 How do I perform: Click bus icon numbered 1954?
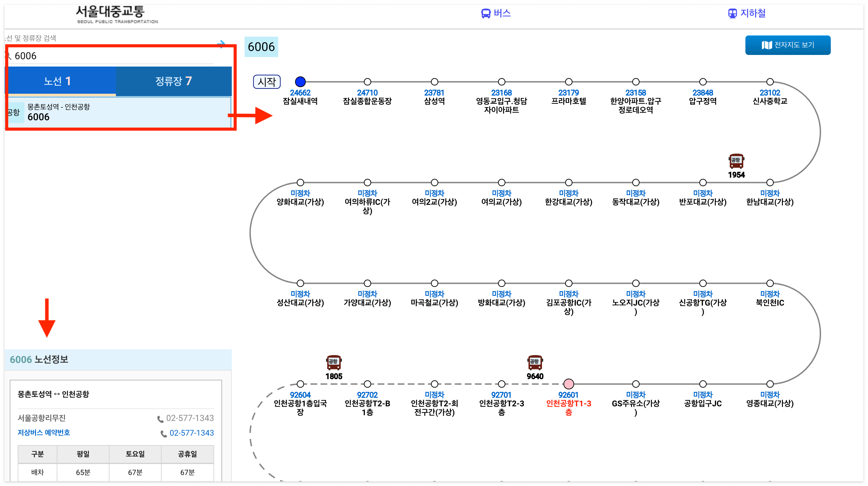click(736, 161)
